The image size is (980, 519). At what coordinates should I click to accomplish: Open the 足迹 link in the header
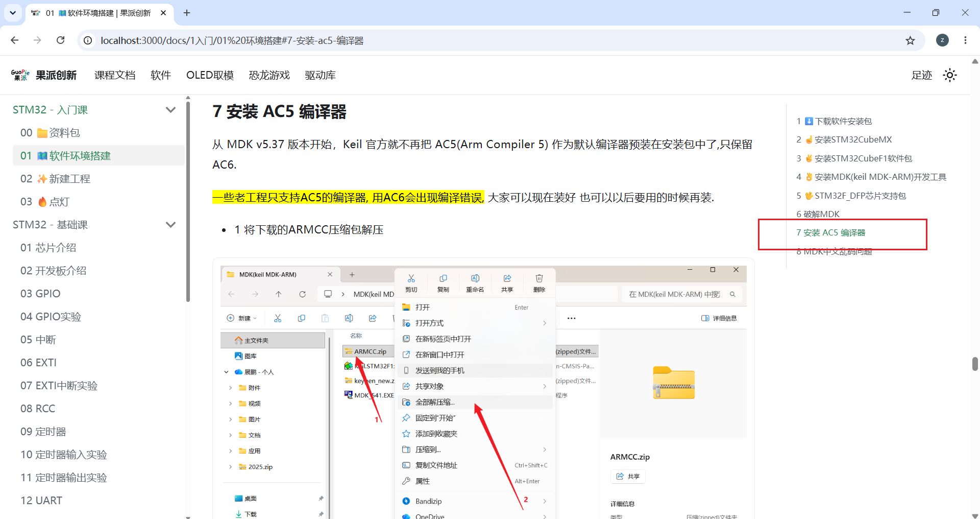pos(922,75)
